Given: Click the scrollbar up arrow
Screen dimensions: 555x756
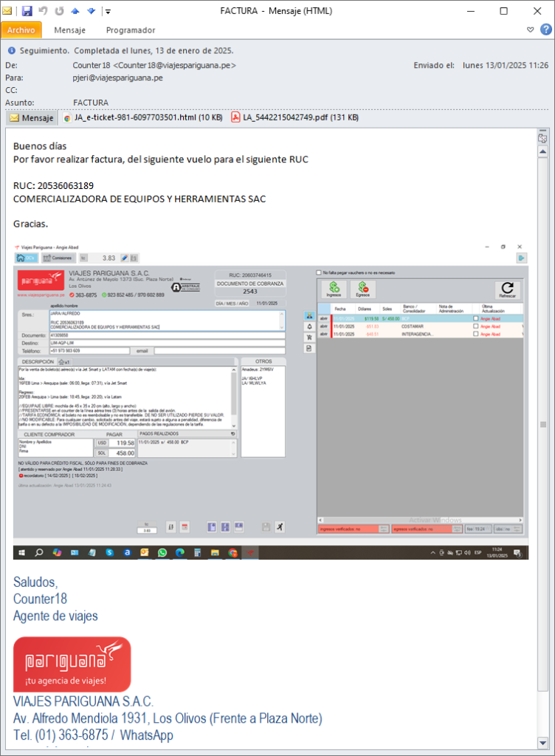Looking at the screenshot, I should (x=543, y=152).
